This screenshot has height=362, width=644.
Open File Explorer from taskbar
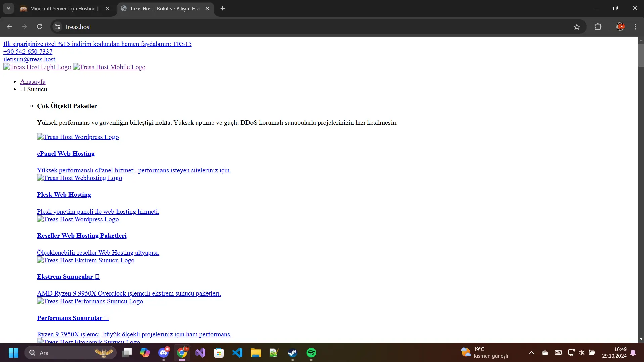pyautogui.click(x=256, y=353)
